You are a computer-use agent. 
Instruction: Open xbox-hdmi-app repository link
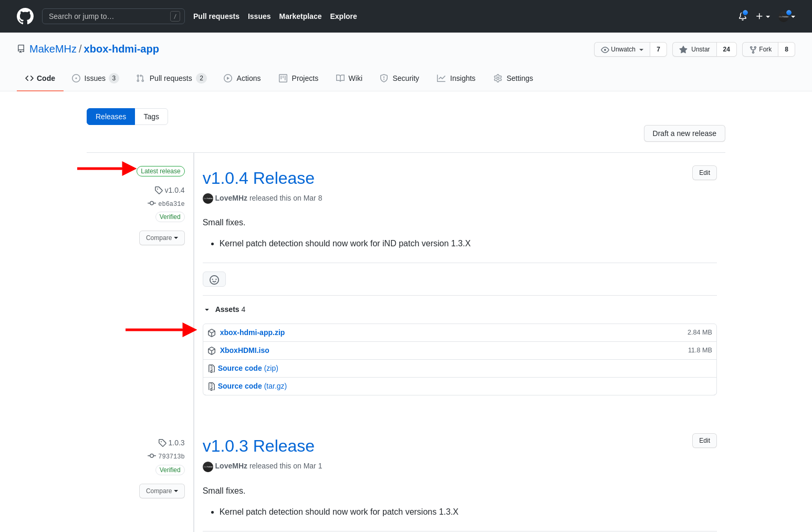[x=121, y=49]
